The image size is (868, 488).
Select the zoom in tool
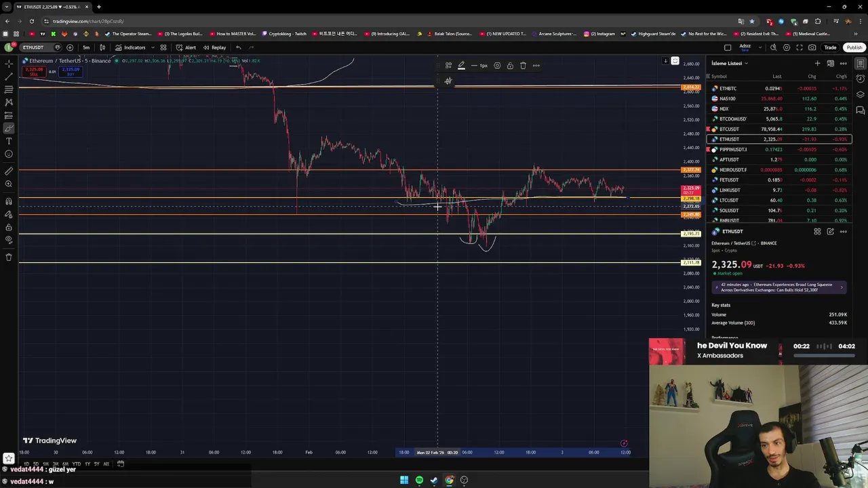click(x=9, y=184)
